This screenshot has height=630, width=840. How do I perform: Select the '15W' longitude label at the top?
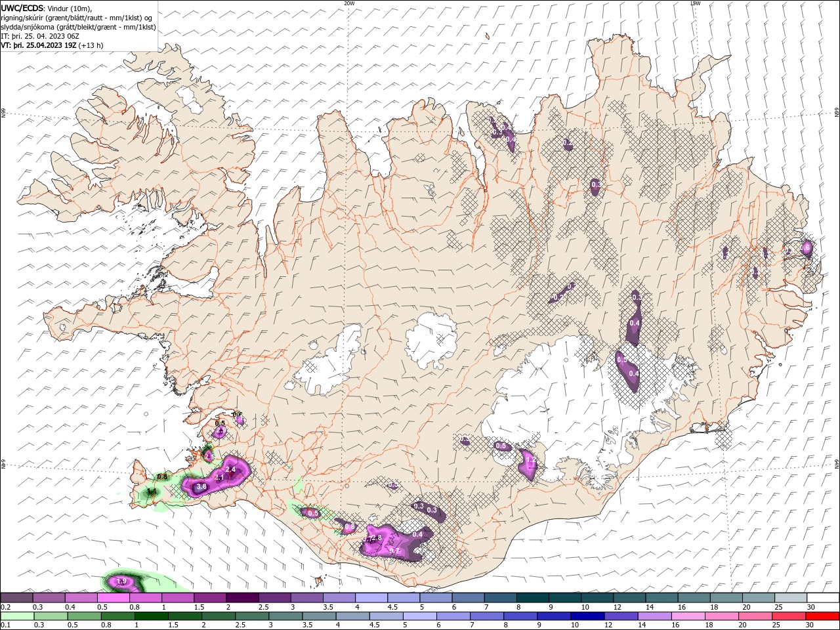pyautogui.click(x=695, y=3)
